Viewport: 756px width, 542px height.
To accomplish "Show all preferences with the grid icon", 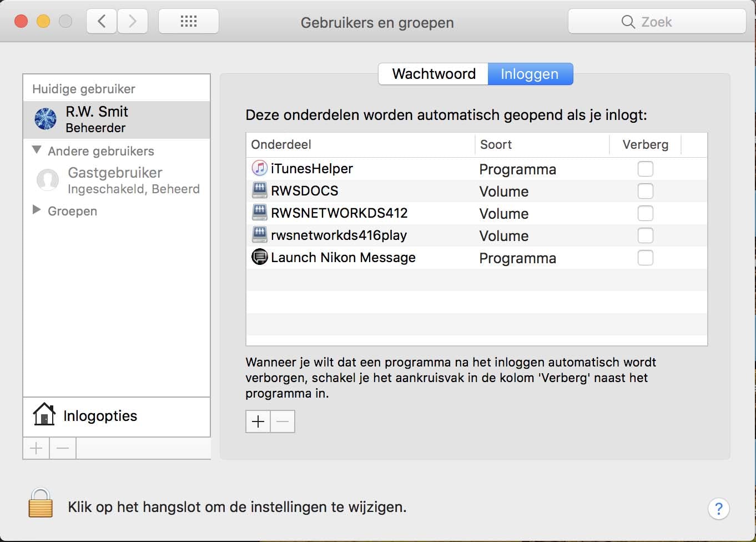I will 189,22.
